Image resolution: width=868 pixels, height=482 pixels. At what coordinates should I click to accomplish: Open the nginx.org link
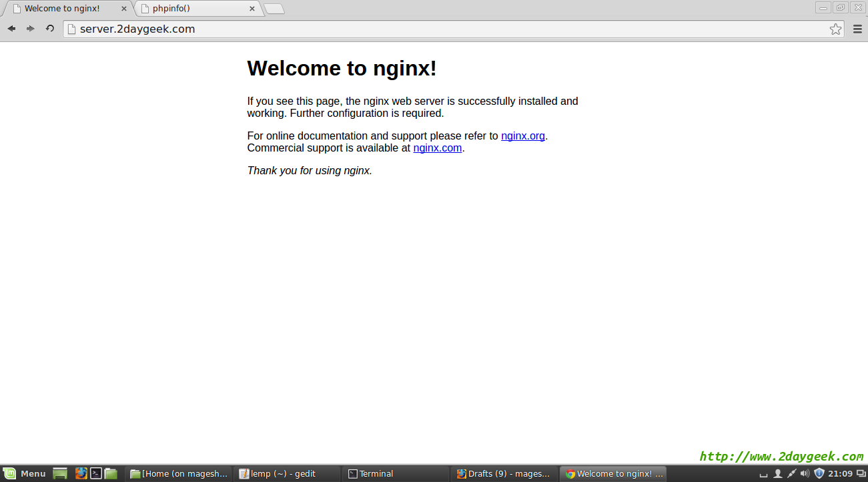click(x=523, y=136)
